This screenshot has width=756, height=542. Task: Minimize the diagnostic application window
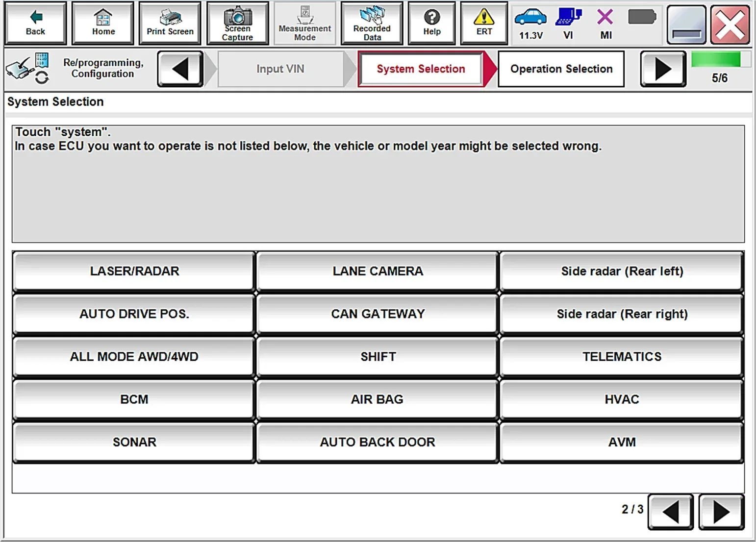(686, 25)
